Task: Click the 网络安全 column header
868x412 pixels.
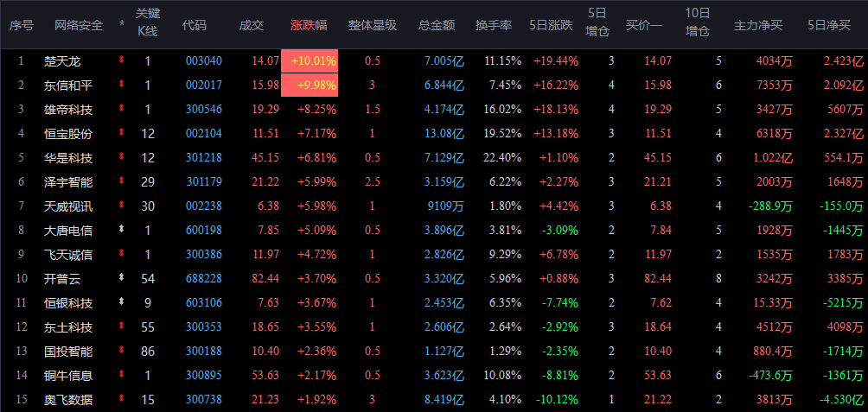Action: click(79, 25)
